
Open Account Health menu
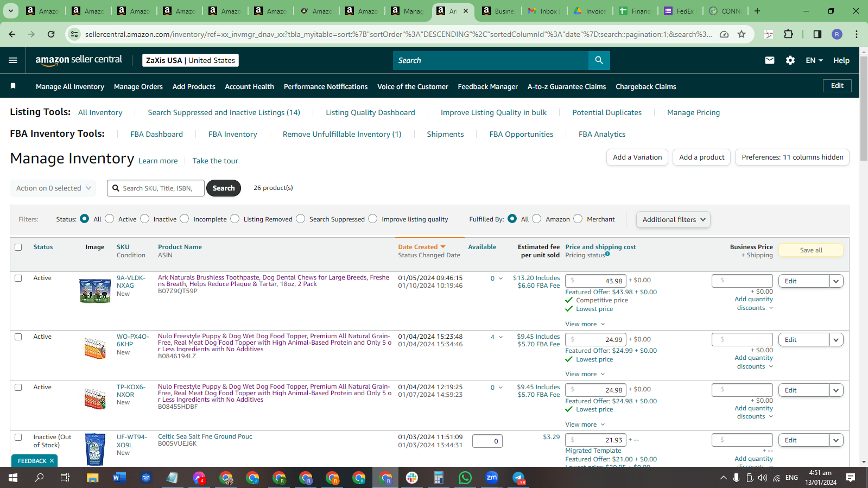click(x=249, y=86)
